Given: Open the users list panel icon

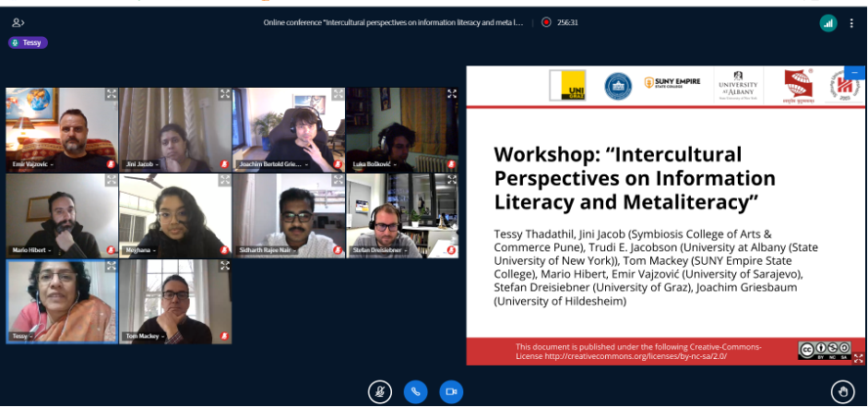Looking at the screenshot, I should point(18,22).
